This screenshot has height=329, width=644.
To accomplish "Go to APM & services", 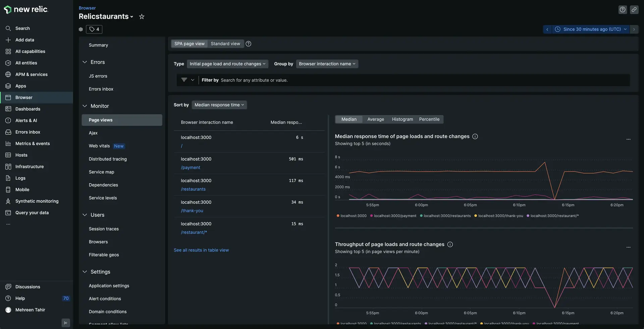I will (x=32, y=75).
